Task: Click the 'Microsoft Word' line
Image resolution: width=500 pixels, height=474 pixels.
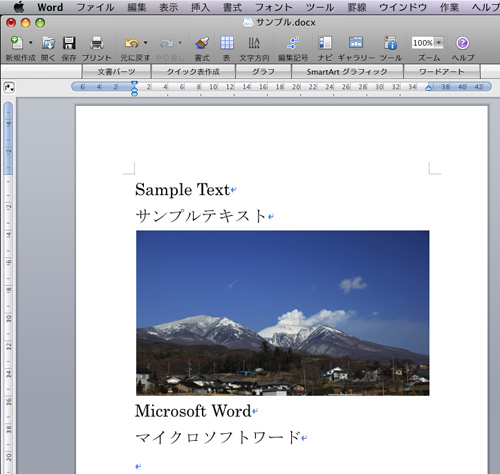Action: [x=193, y=411]
